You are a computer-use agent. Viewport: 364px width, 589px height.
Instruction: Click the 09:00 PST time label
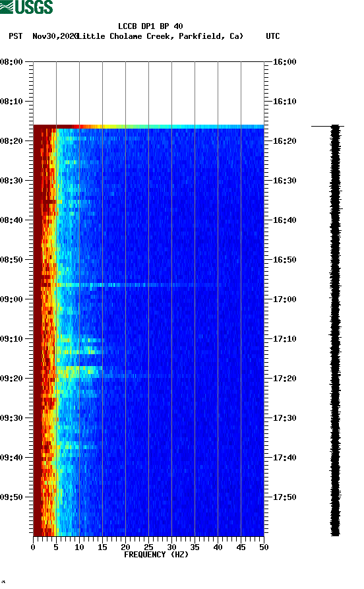11,299
